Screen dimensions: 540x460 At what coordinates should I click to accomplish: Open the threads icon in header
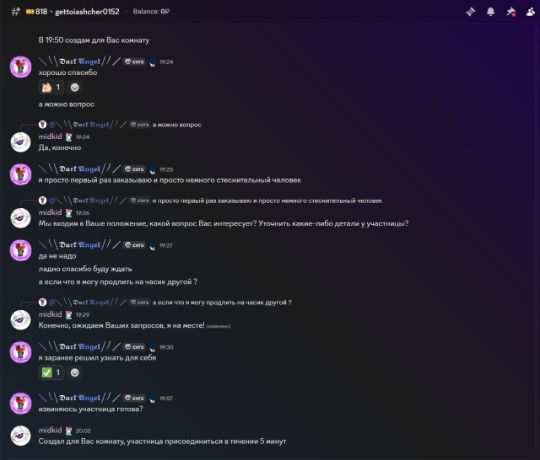point(470,12)
